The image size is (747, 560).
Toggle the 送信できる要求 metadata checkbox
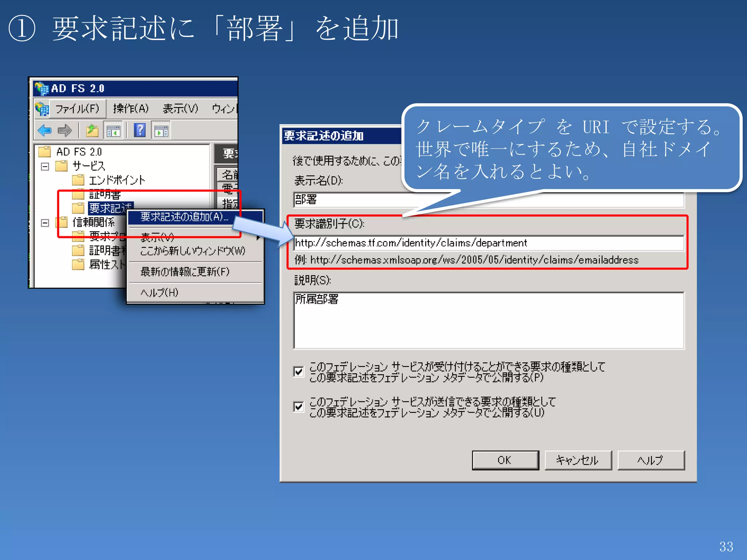click(x=299, y=407)
